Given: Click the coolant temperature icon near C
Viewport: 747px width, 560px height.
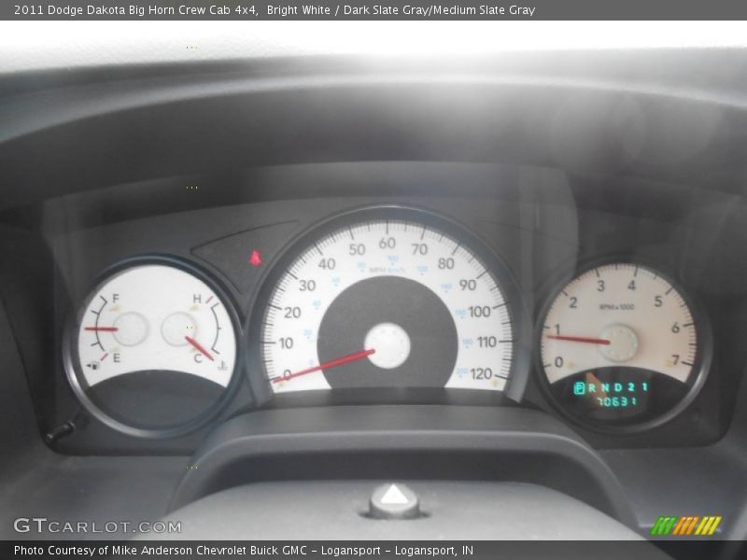Looking at the screenshot, I should [x=222, y=366].
